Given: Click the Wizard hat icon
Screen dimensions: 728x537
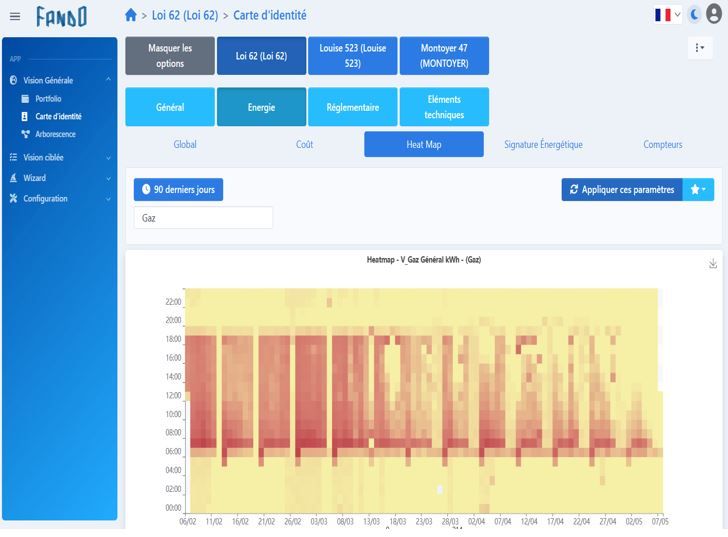Looking at the screenshot, I should 13,178.
